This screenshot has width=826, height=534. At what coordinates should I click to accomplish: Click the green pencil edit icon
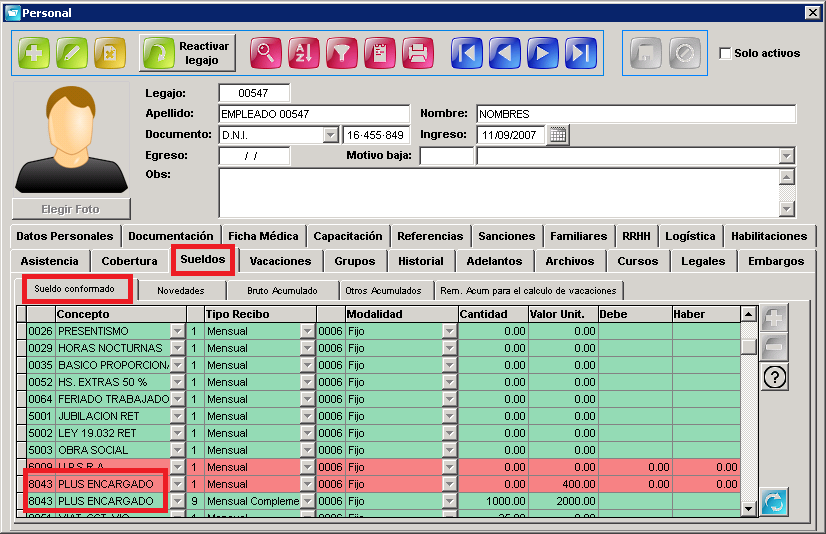[72, 53]
